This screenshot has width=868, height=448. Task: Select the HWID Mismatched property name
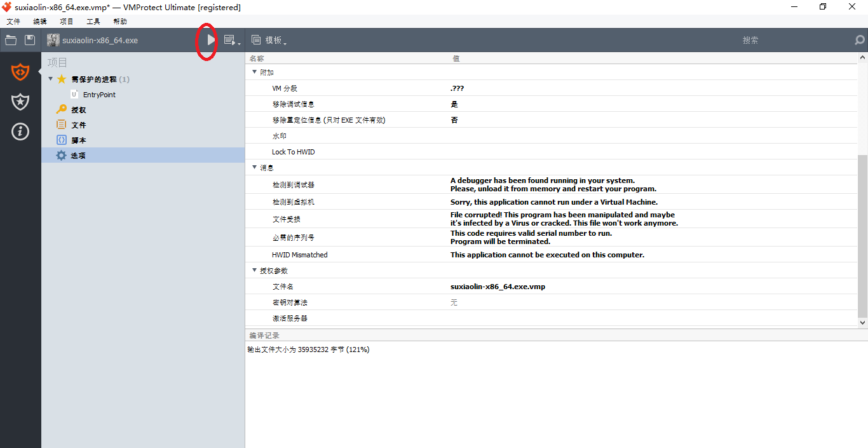300,255
